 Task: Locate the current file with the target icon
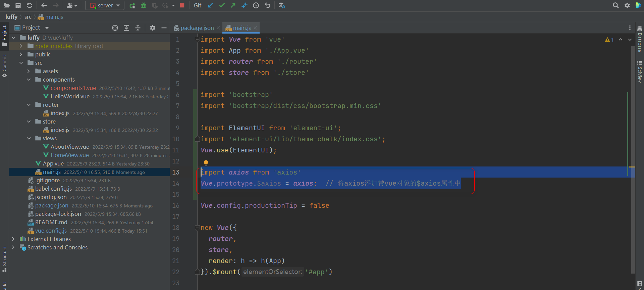tap(115, 28)
